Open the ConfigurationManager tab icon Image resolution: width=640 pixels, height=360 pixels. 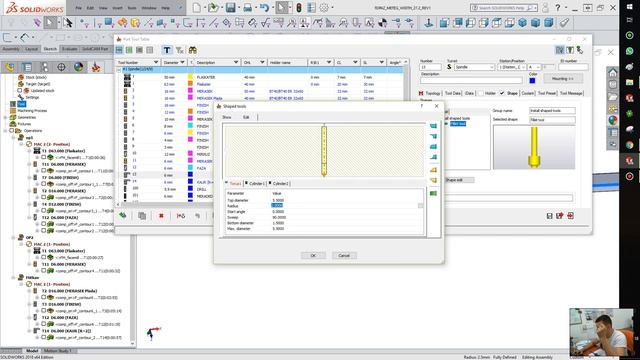[x=44, y=67]
